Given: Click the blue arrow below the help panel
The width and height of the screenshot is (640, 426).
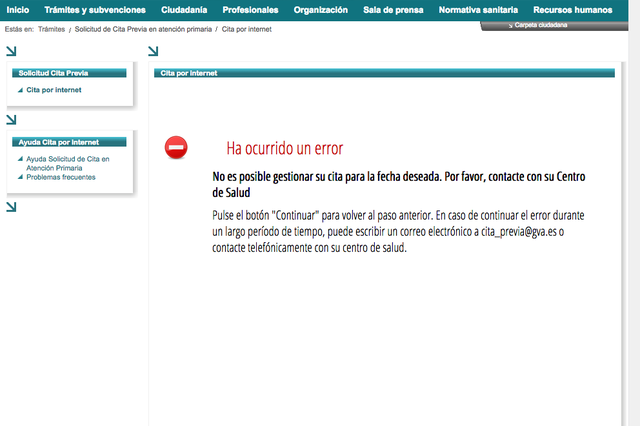Looking at the screenshot, I should point(11,208).
